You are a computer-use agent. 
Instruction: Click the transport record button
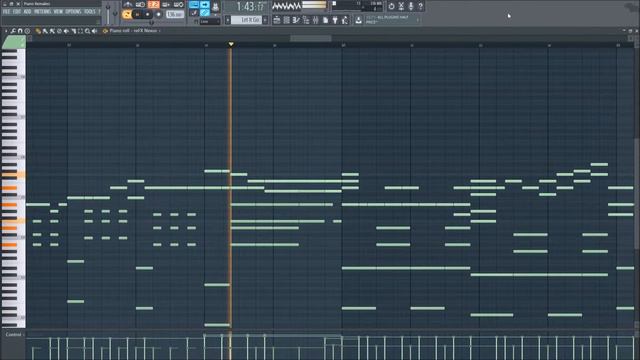click(158, 14)
